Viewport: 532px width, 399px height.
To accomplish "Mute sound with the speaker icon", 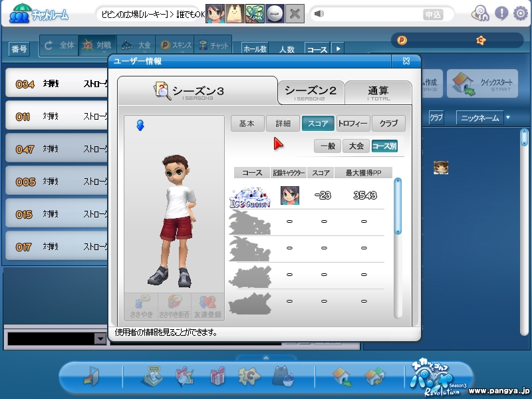I will coord(319,13).
